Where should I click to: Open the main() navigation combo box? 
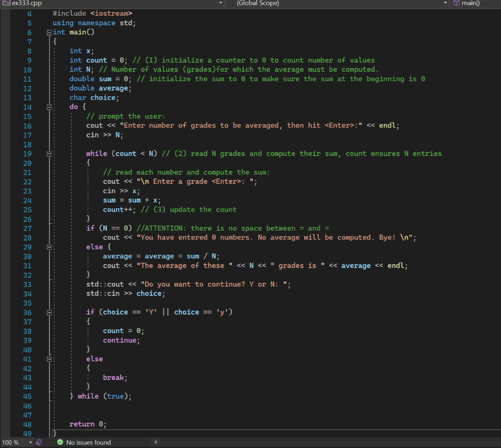[x=476, y=3]
